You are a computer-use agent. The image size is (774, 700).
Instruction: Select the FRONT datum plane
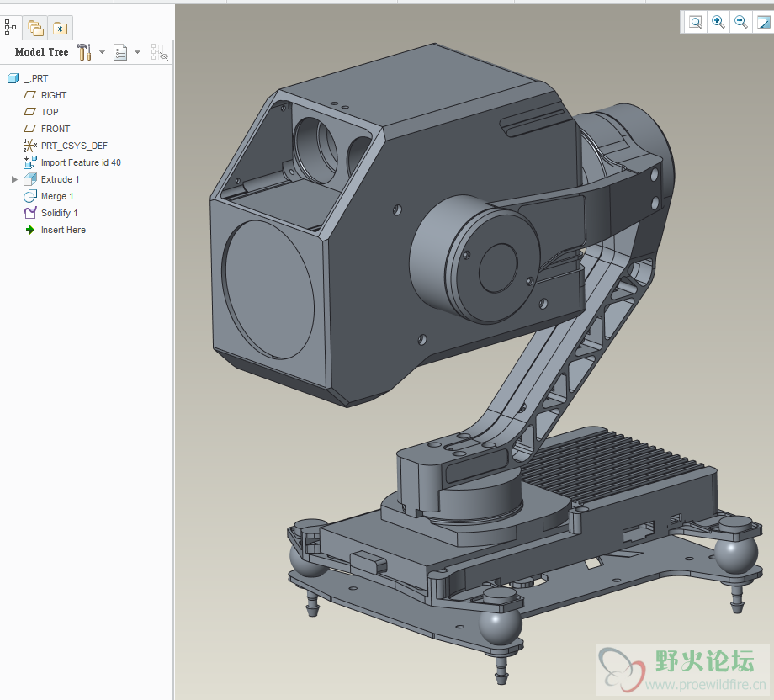pyautogui.click(x=55, y=129)
